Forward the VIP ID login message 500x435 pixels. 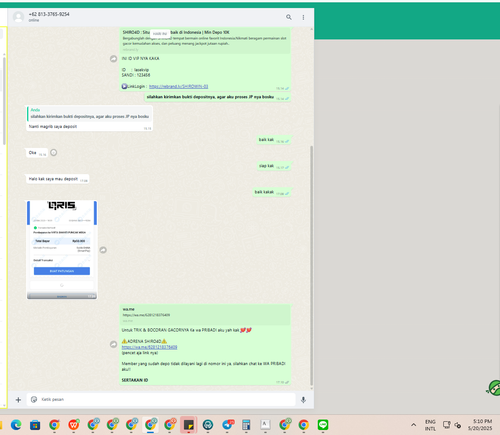click(113, 59)
